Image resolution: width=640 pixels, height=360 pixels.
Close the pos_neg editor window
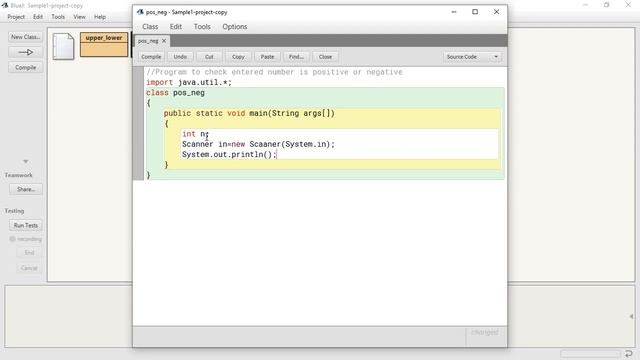coord(496,12)
